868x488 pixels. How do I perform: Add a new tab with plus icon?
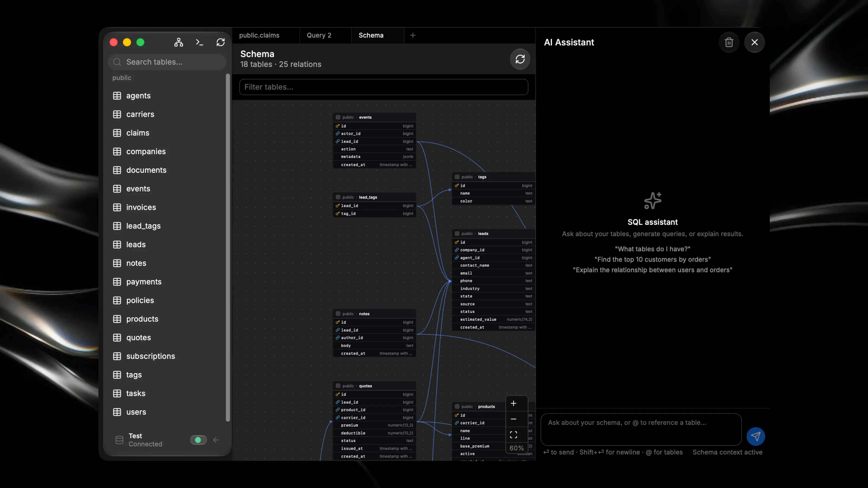click(x=413, y=35)
